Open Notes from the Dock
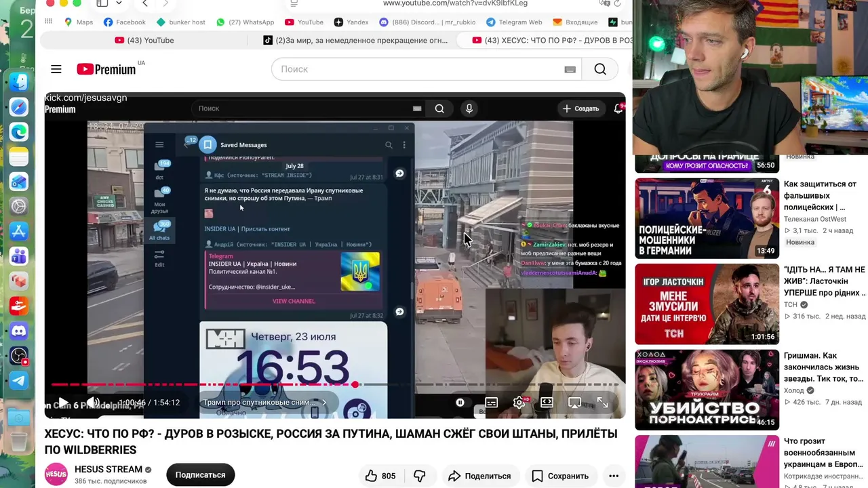This screenshot has width=868, height=488. 19,157
